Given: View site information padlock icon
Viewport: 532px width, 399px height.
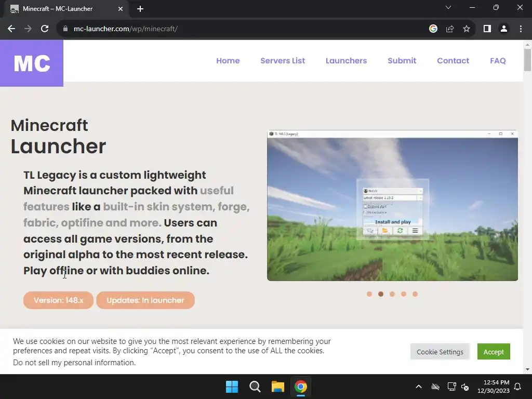Looking at the screenshot, I should pos(65,29).
